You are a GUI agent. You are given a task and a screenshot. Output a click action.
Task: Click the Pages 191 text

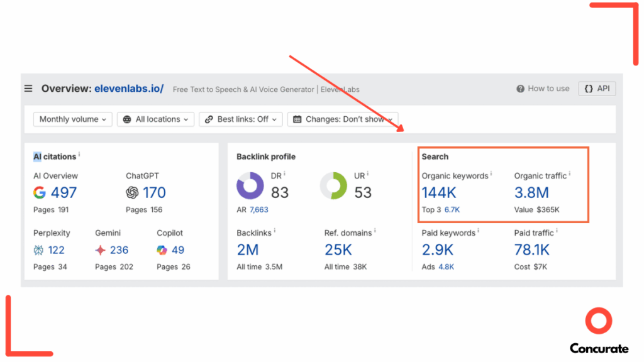point(51,210)
